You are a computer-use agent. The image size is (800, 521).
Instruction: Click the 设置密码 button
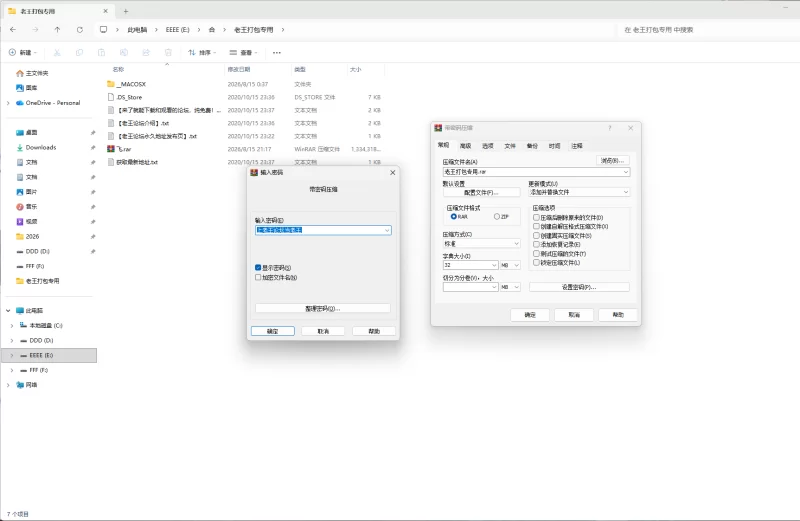[x=579, y=287]
